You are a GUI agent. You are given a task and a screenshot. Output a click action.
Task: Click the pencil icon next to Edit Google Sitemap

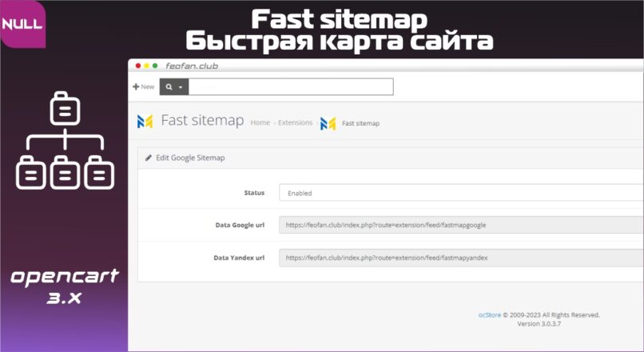pos(149,158)
